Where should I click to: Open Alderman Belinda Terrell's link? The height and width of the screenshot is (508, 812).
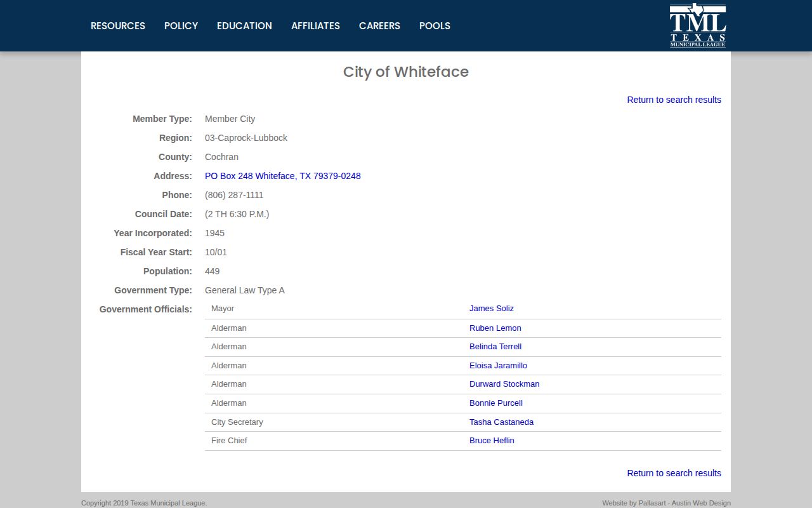pyautogui.click(x=495, y=347)
